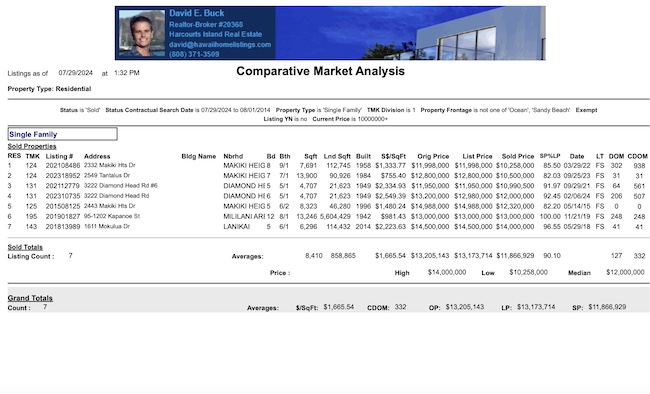The height and width of the screenshot is (394, 650).
Task: Click listing number 201901827
Action: click(63, 216)
